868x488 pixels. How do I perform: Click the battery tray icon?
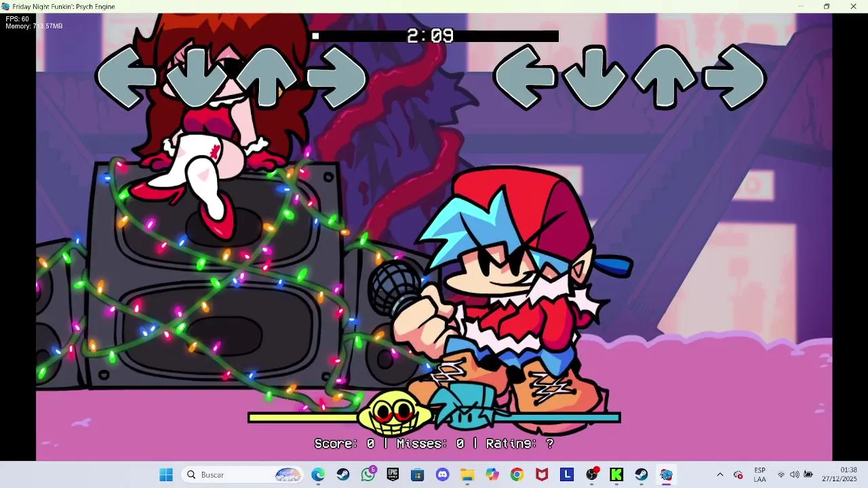pyautogui.click(x=808, y=474)
